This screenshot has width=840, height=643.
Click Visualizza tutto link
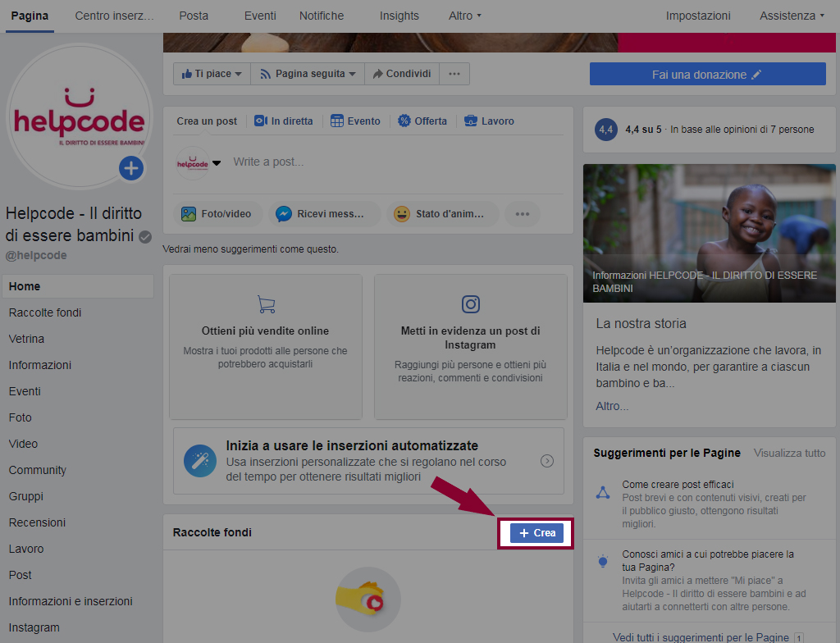(790, 454)
